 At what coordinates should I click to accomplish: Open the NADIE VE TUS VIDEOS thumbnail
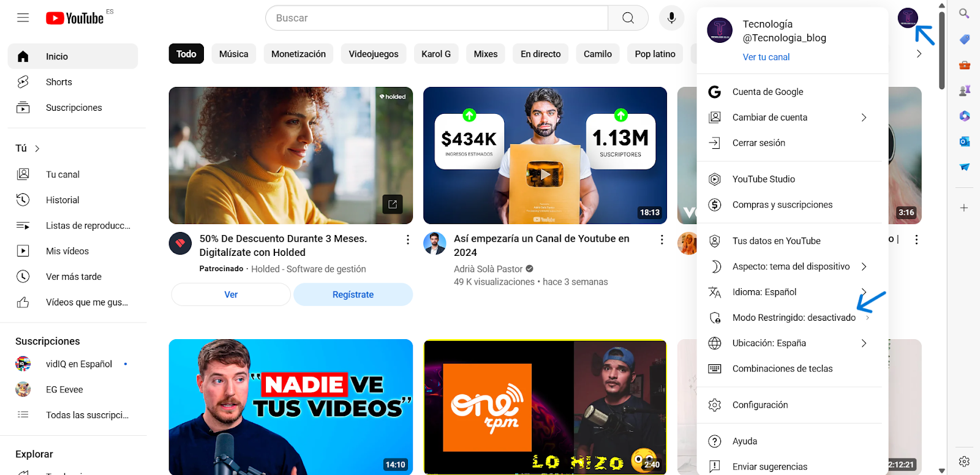click(291, 407)
